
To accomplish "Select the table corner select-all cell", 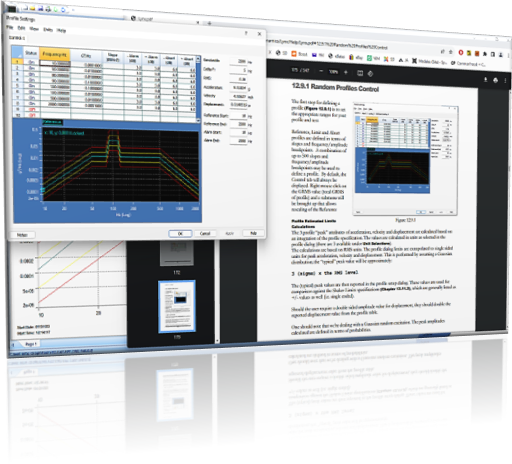I will [17, 52].
